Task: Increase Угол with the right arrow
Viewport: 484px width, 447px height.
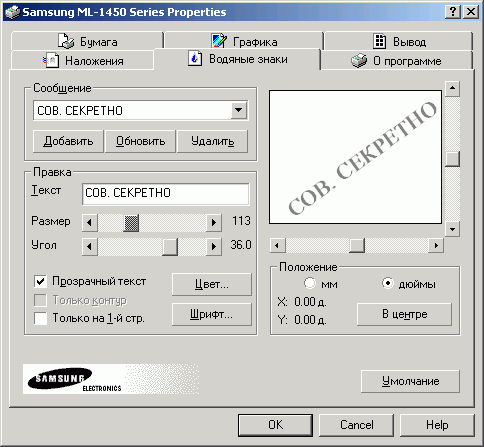Action: tap(214, 247)
